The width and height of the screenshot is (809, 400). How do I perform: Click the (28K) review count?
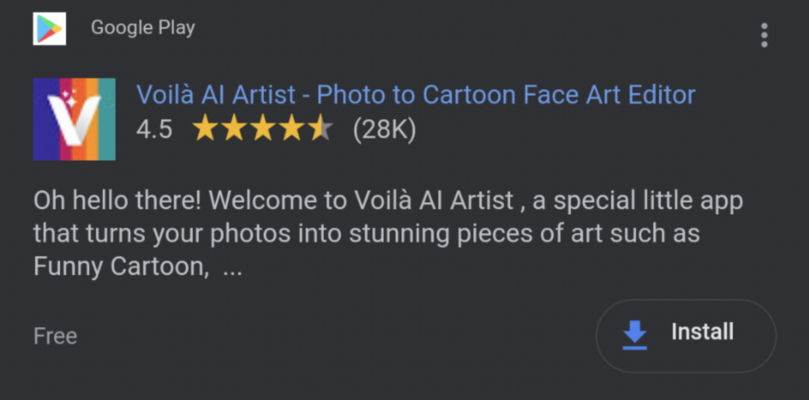384,130
